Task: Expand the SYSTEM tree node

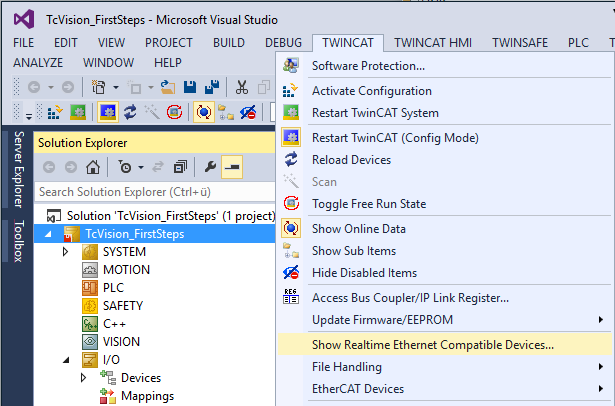Action: (x=66, y=251)
